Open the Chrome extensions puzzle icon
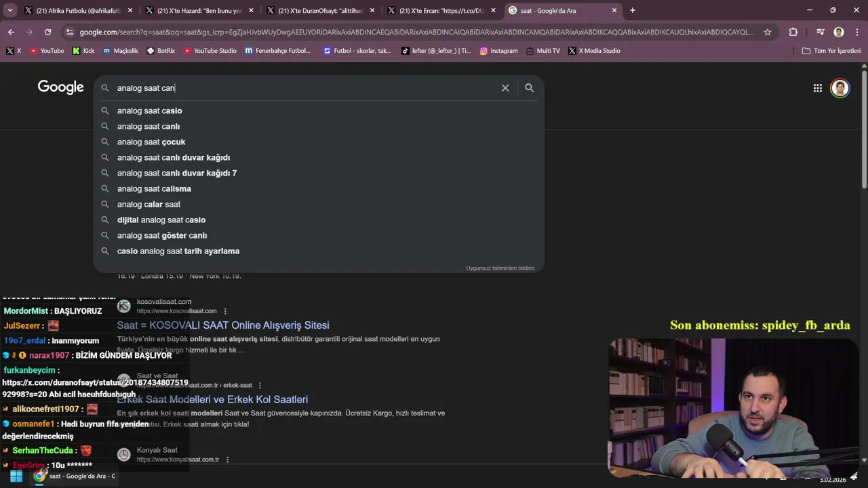Screen dimensions: 868x488 [793, 32]
